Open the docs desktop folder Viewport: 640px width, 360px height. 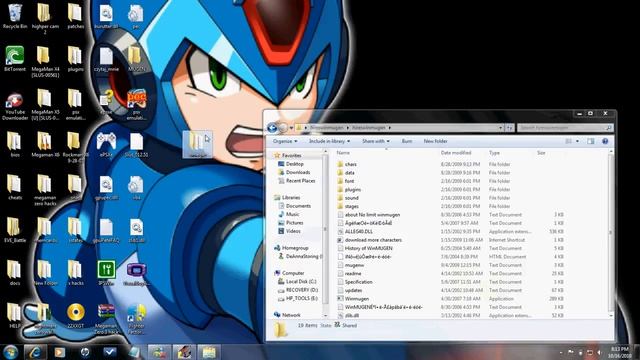point(15,273)
